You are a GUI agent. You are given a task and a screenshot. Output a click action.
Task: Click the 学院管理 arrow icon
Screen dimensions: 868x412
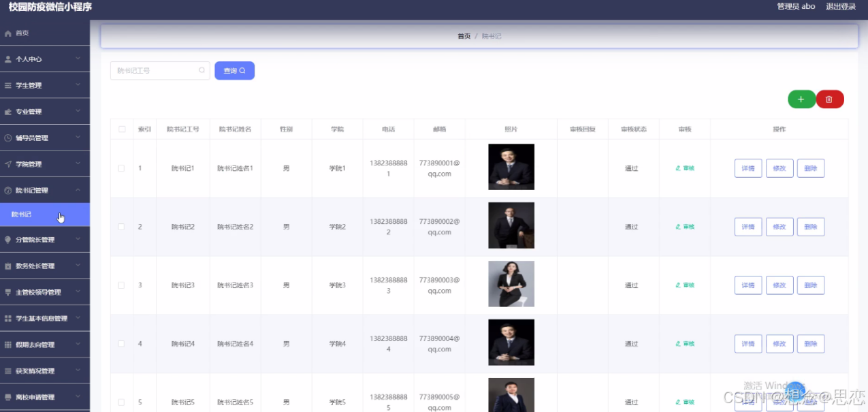pos(8,164)
